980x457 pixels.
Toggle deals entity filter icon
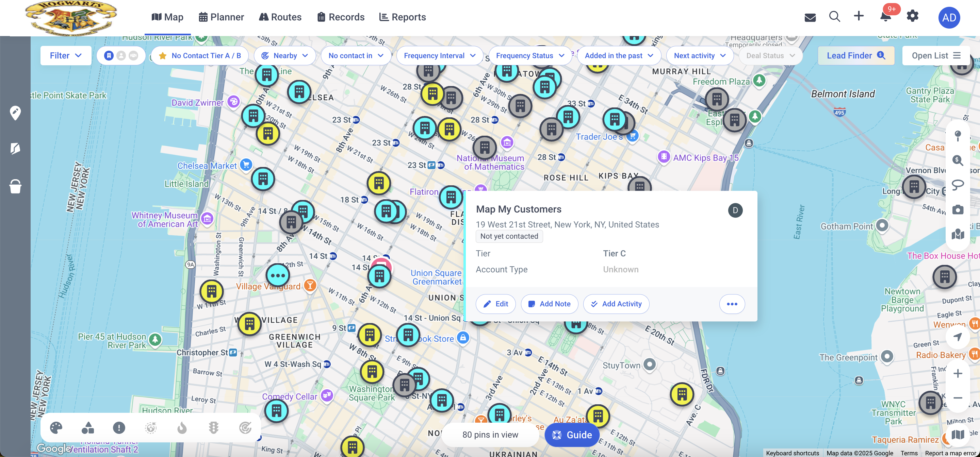click(133, 55)
